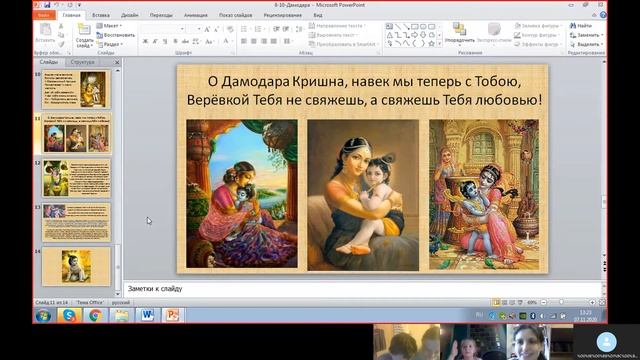Open Skype from the taskbar

click(x=69, y=316)
